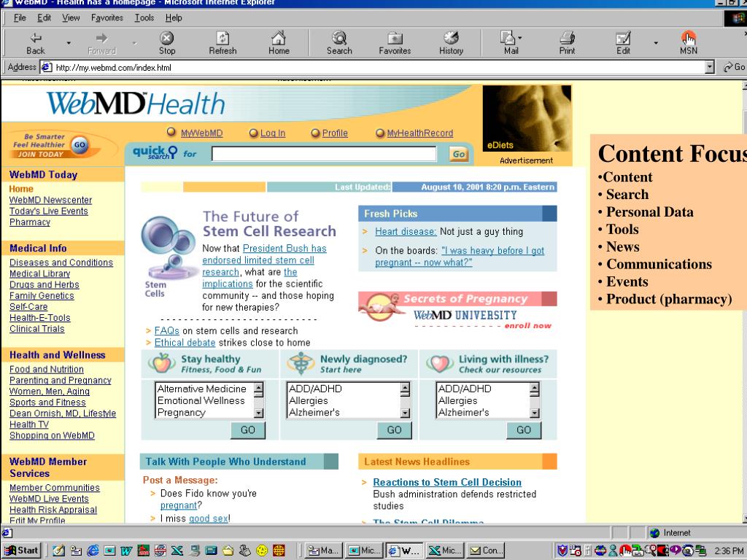747x560 pixels.
Task: Go to the Home page via toolbar
Action: 279,43
